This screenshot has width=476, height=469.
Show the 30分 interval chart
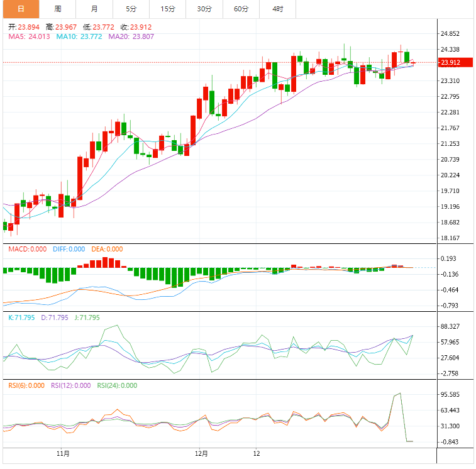204,9
